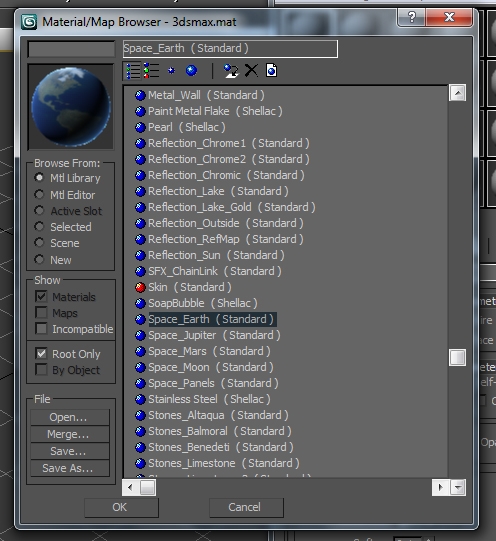This screenshot has width=496, height=541.
Task: Select Reflection_Lake (Standard) material
Action: coord(218,191)
